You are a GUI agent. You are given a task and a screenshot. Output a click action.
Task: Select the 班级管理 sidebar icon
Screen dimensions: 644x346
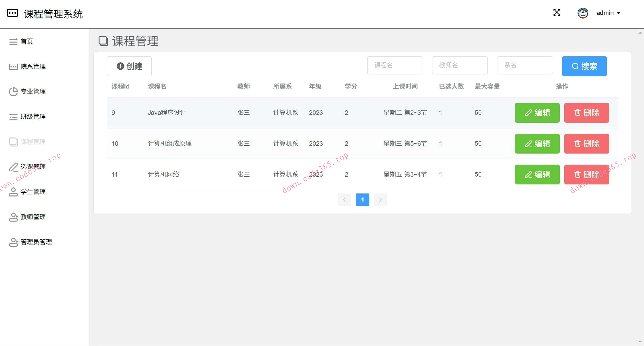tap(13, 116)
